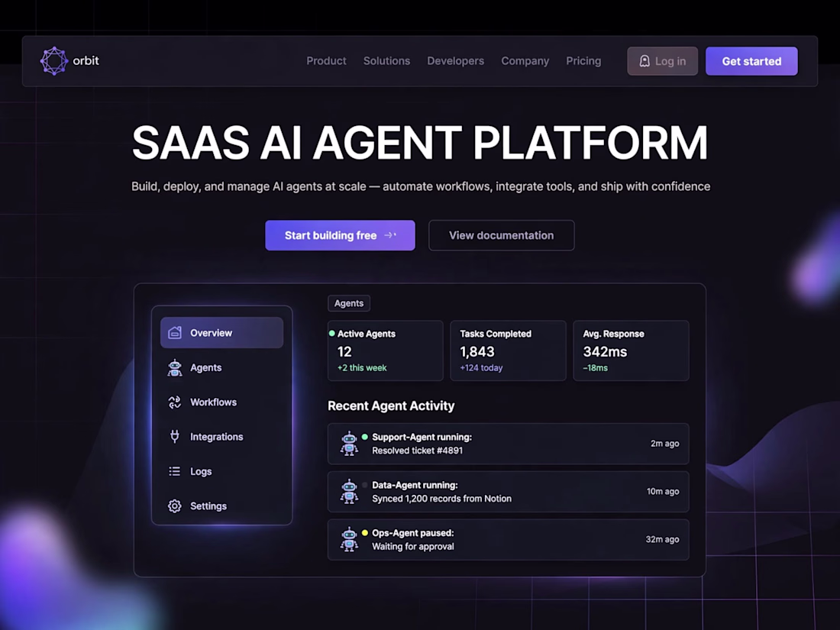Go to the Pricing page
Screen dimensions: 840x630
[583, 61]
